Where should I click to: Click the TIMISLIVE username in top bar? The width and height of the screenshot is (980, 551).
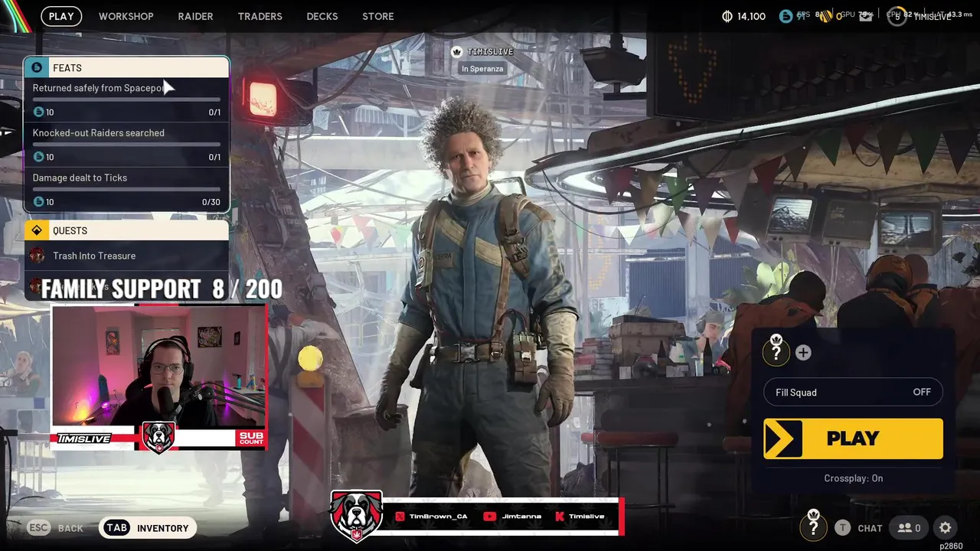tap(932, 17)
